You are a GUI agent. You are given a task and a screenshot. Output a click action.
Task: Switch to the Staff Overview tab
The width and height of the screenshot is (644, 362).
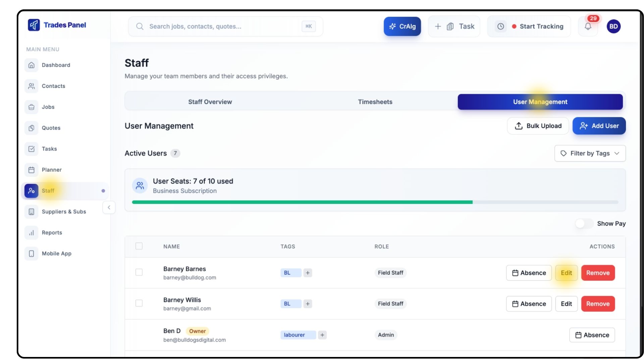tap(210, 102)
